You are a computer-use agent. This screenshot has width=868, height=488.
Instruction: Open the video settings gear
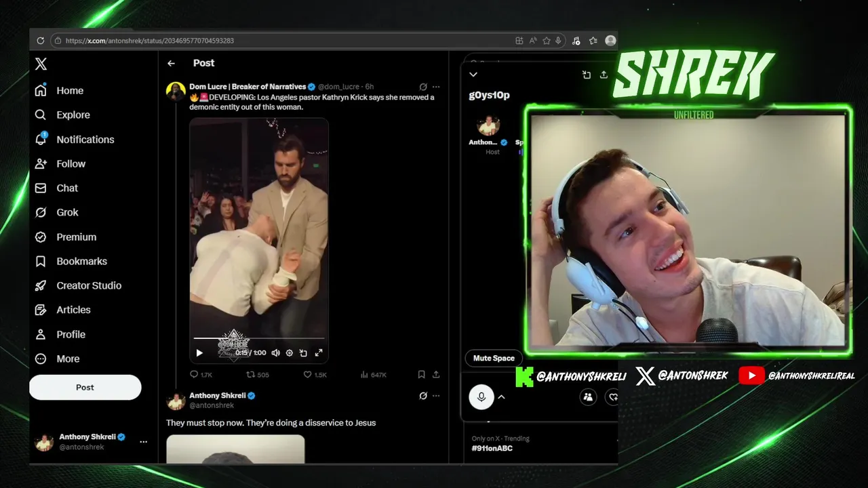[290, 353]
